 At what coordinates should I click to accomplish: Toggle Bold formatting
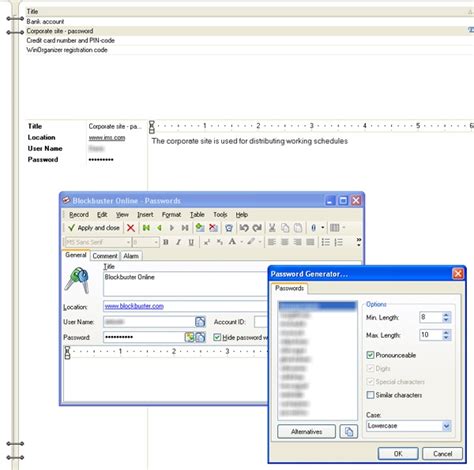click(x=166, y=242)
